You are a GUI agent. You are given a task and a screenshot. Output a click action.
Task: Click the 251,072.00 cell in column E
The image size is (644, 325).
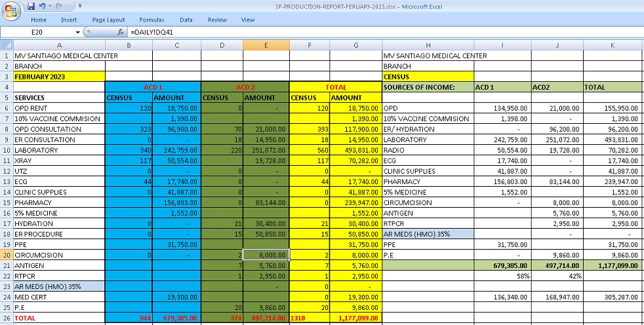tap(266, 150)
